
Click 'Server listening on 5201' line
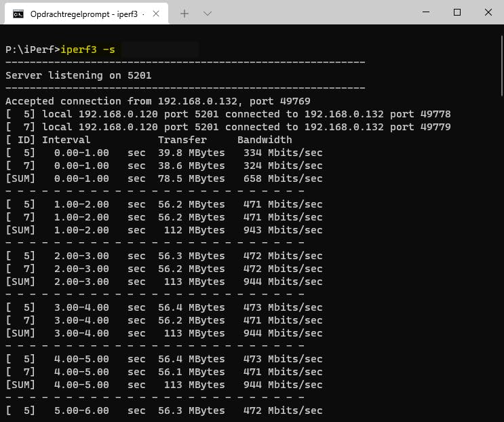[79, 75]
